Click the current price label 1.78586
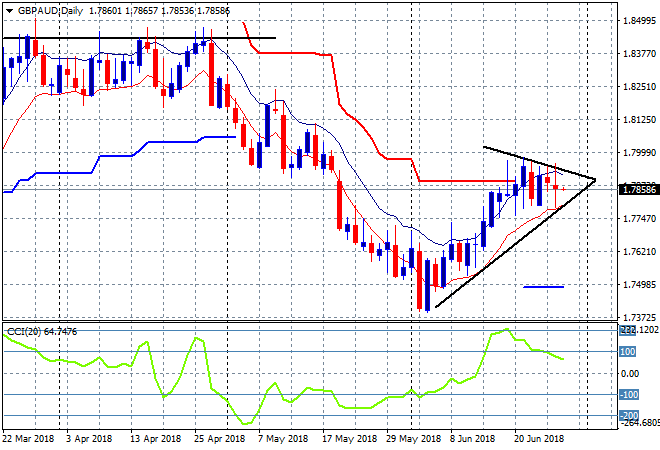 tap(639, 190)
